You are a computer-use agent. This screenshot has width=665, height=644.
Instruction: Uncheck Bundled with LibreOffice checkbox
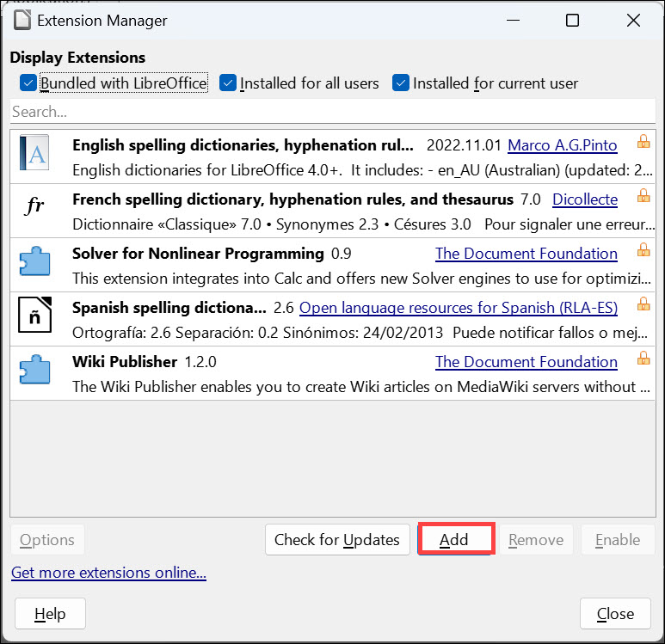click(x=28, y=83)
